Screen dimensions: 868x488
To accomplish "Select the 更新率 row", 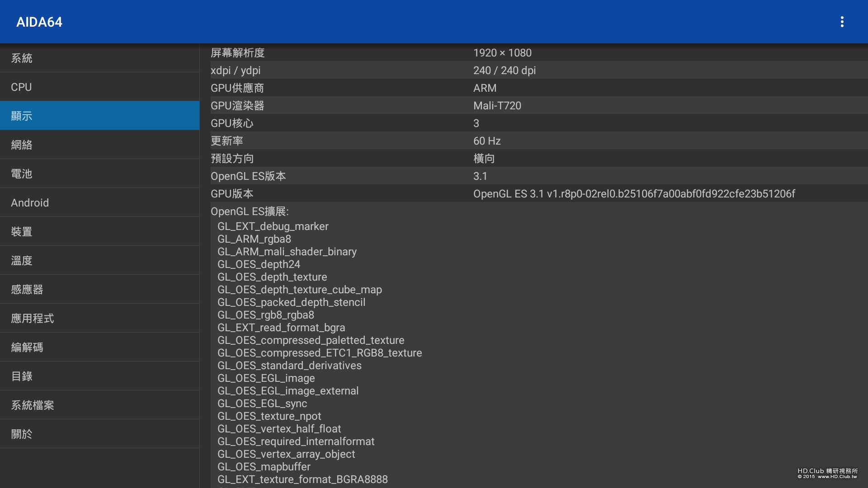I will point(539,141).
